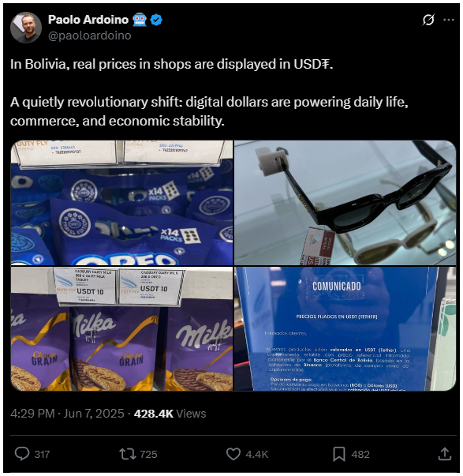463x476 pixels.
Task: Click the 725 repost count
Action: click(x=148, y=454)
